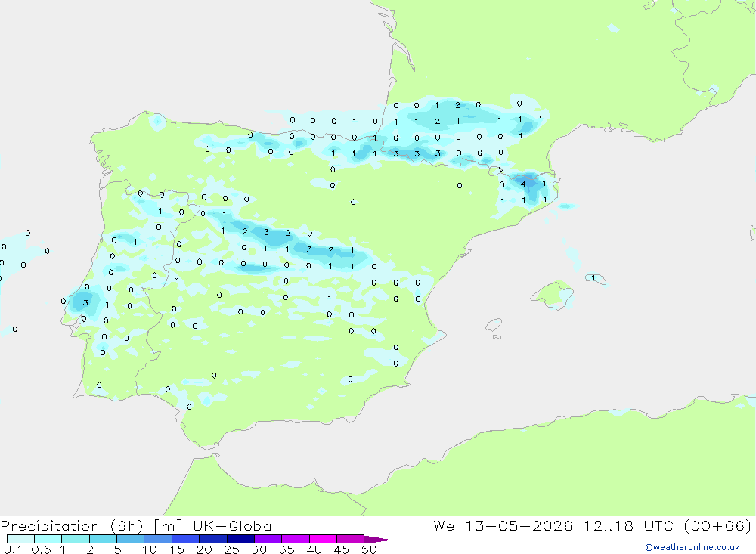Click the '35' legend label
Viewport: 756px width, 554px height.
287,549
